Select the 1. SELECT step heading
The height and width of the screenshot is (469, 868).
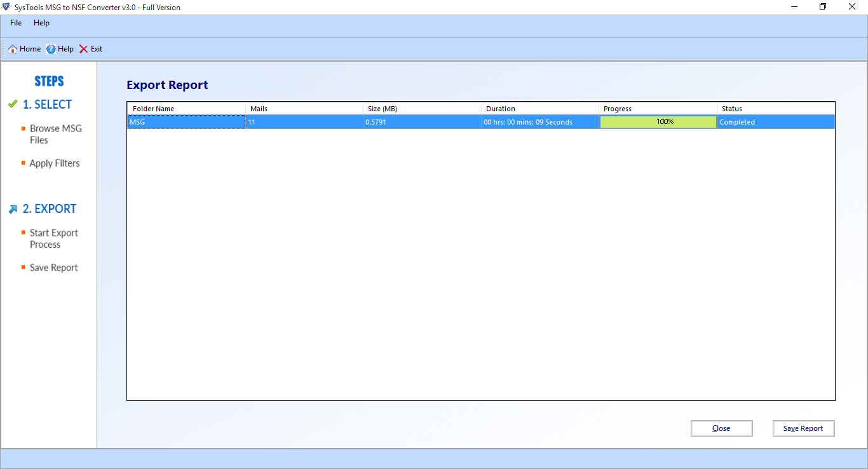(47, 104)
